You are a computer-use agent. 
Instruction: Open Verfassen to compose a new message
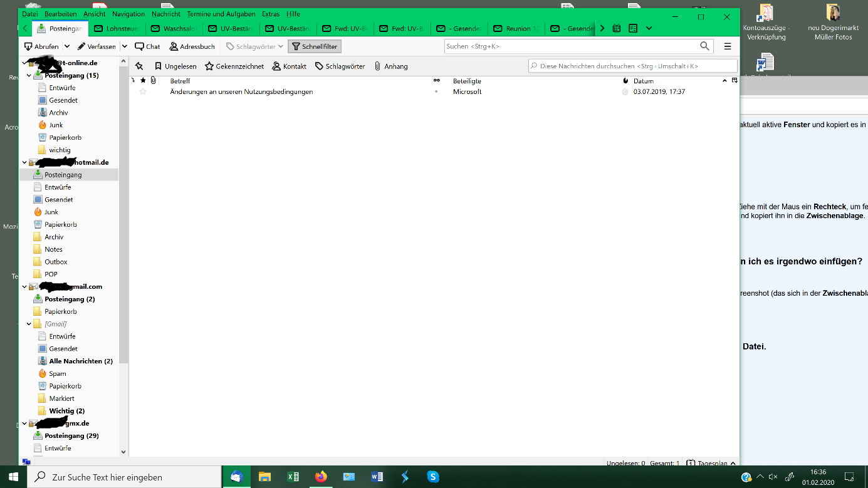pos(97,46)
